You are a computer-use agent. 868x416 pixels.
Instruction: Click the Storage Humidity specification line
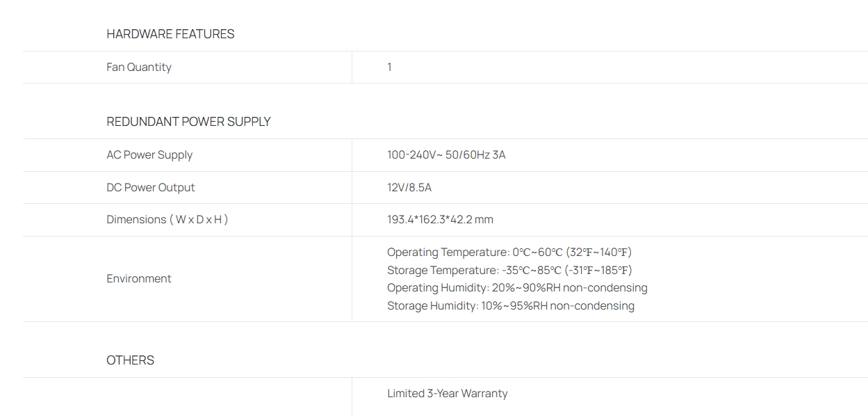pos(511,306)
